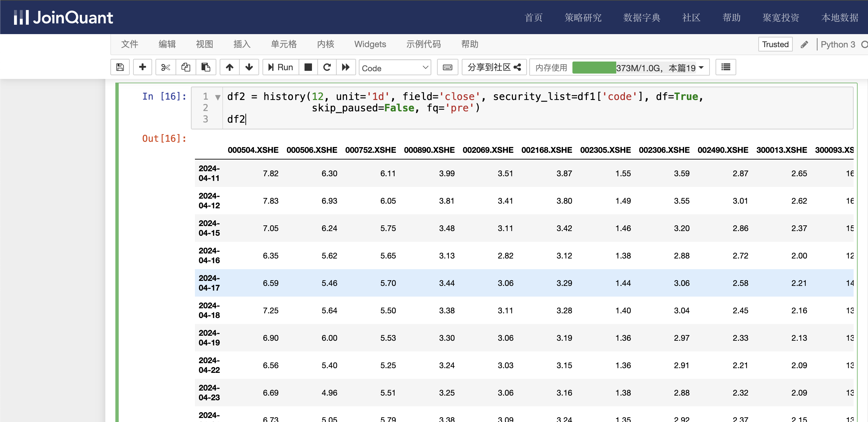Click the 2024-04-19 row index
The height and width of the screenshot is (422, 868).
pyautogui.click(x=209, y=338)
